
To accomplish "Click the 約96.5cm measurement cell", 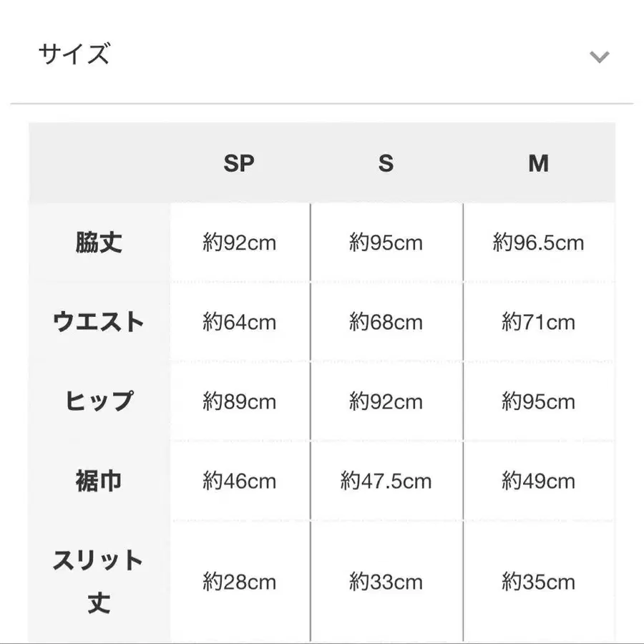I will pyautogui.click(x=539, y=243).
